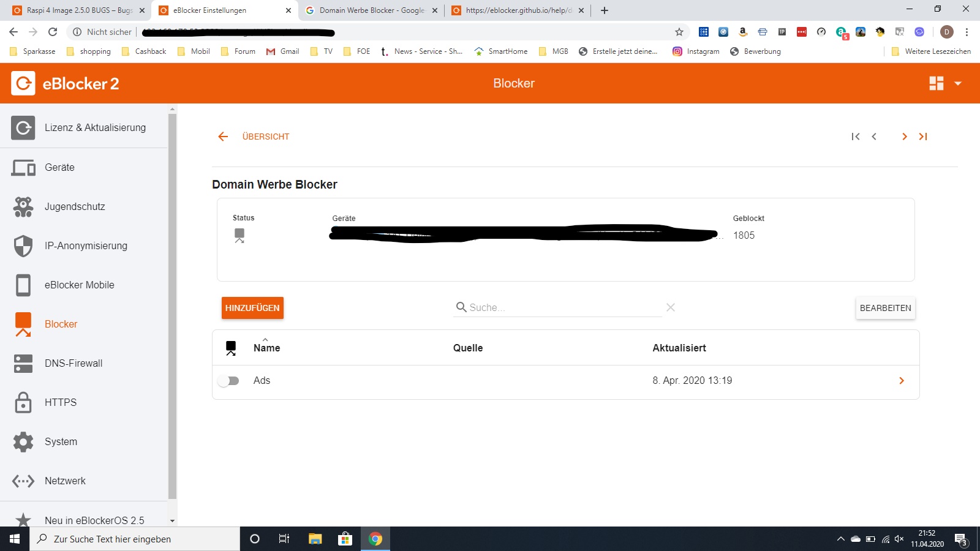Click the Geblockt count 1805
The width and height of the screenshot is (980, 551).
[x=744, y=235]
